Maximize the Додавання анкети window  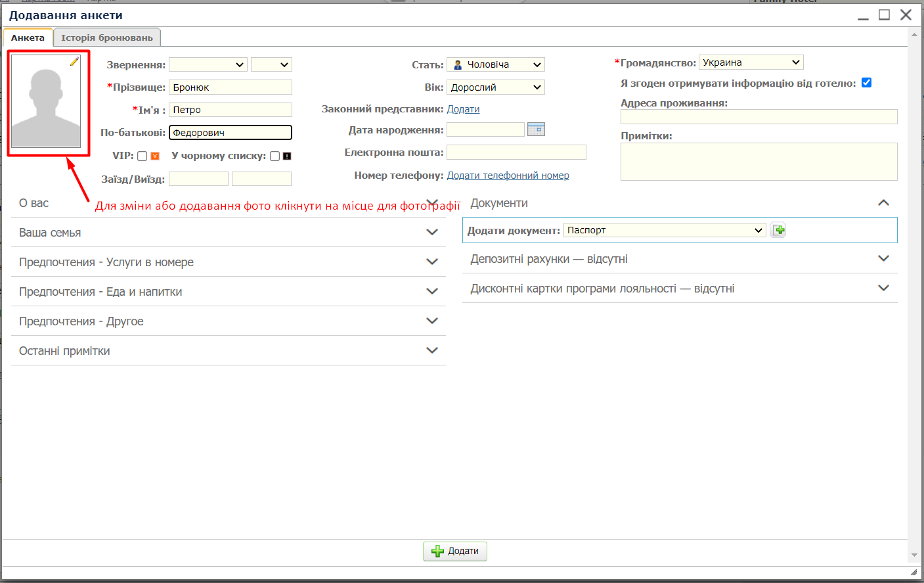point(884,15)
